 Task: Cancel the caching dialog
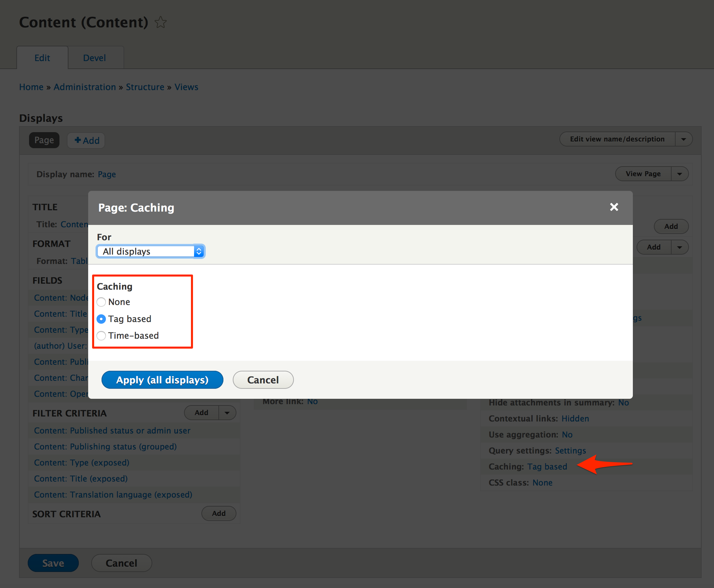coord(263,380)
